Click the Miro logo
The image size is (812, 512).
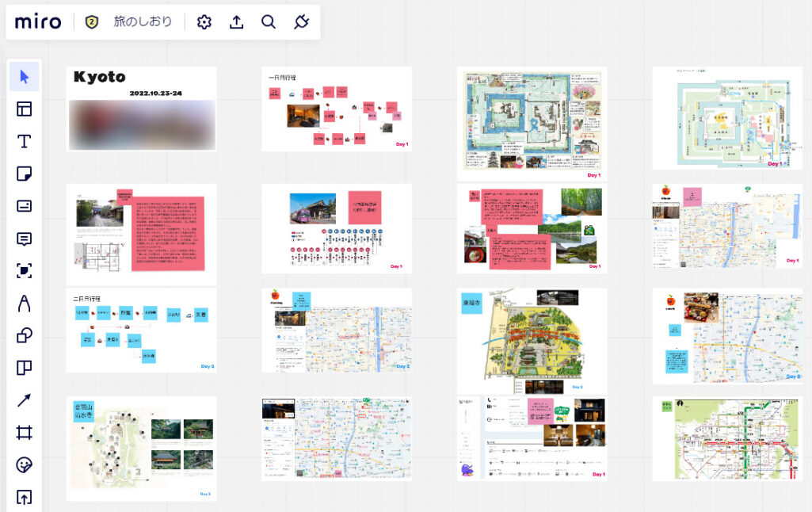coord(38,21)
